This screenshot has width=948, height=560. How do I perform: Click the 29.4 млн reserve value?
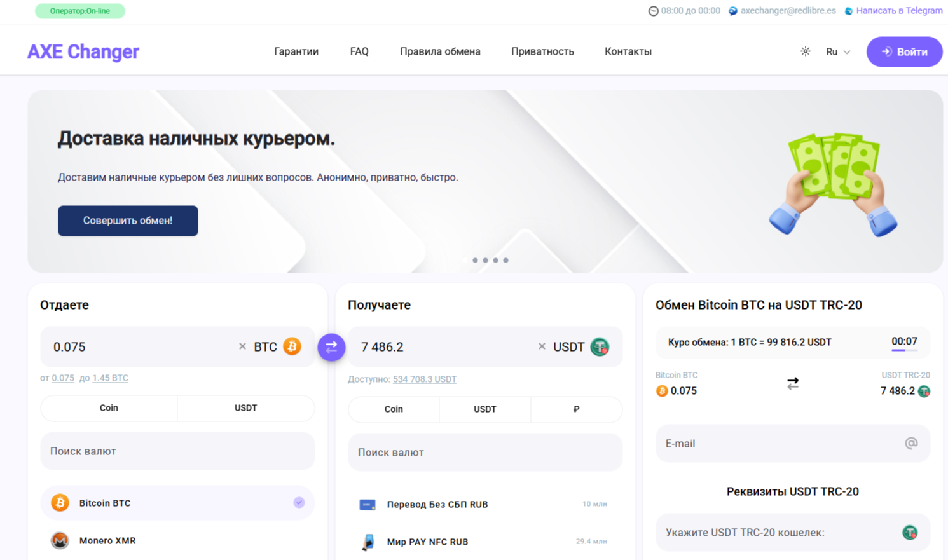[x=591, y=542]
